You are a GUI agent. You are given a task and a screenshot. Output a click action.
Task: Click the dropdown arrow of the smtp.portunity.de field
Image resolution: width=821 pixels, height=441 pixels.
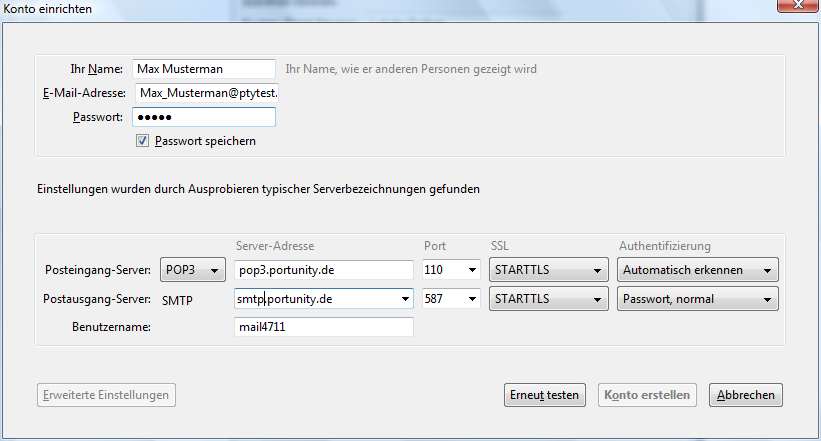pyautogui.click(x=405, y=298)
